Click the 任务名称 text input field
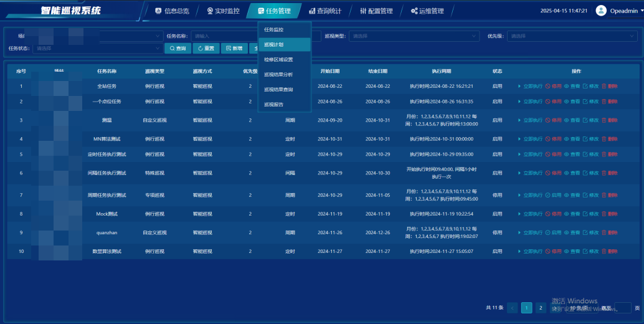 pos(224,36)
